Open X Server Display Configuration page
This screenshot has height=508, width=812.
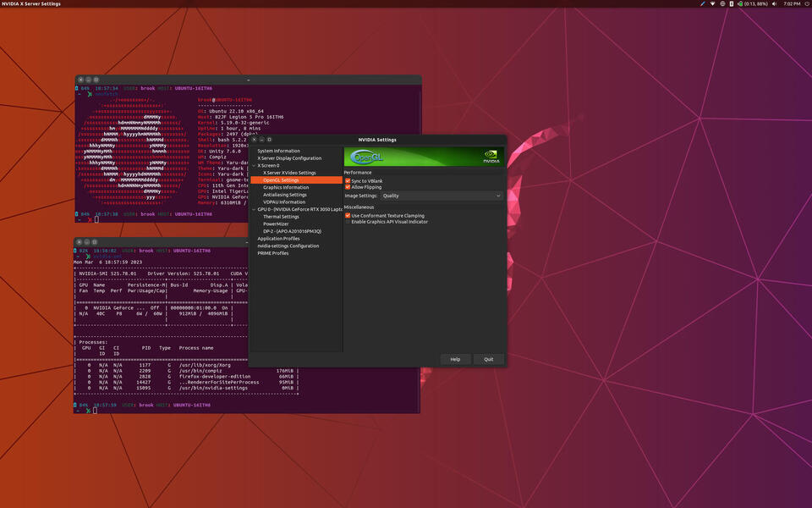click(x=289, y=158)
